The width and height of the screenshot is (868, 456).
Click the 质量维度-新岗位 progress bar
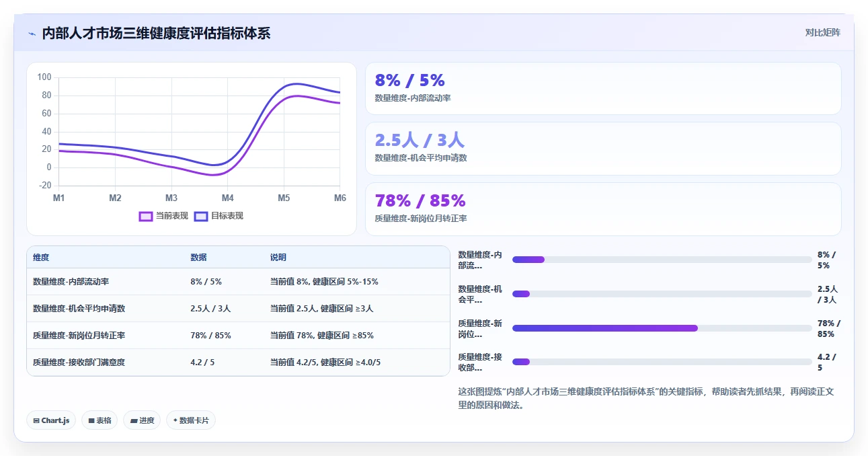pos(662,328)
